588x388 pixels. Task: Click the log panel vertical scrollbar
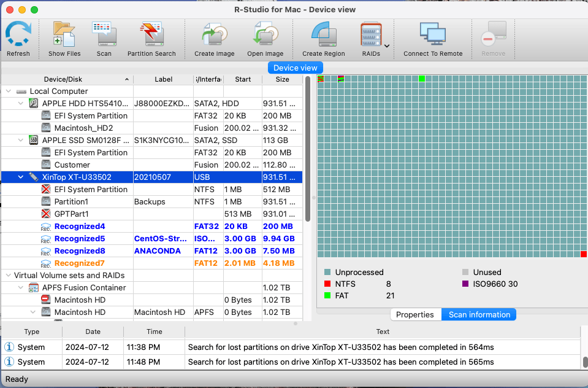586,362
